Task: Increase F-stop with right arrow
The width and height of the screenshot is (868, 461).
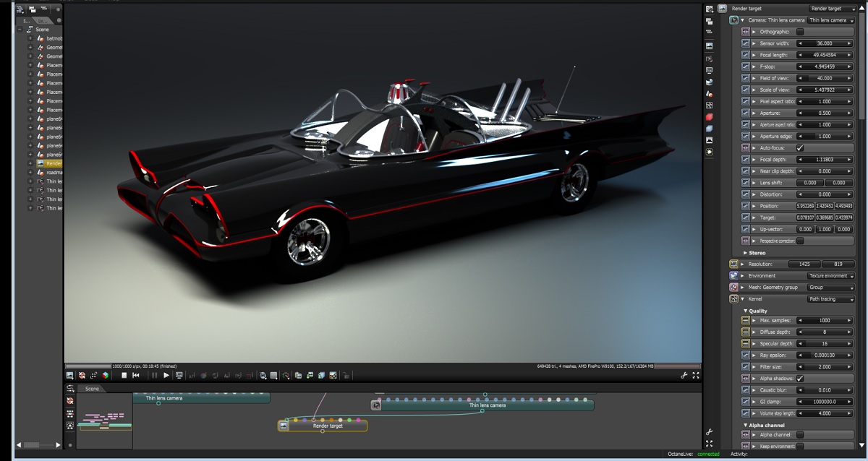Action: (x=851, y=66)
